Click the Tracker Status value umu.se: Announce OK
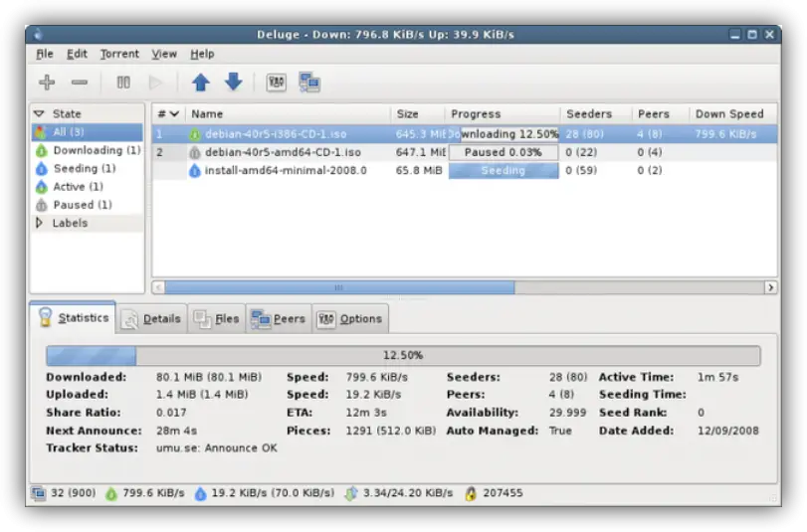Screen dimensions: 807x532 217,448
